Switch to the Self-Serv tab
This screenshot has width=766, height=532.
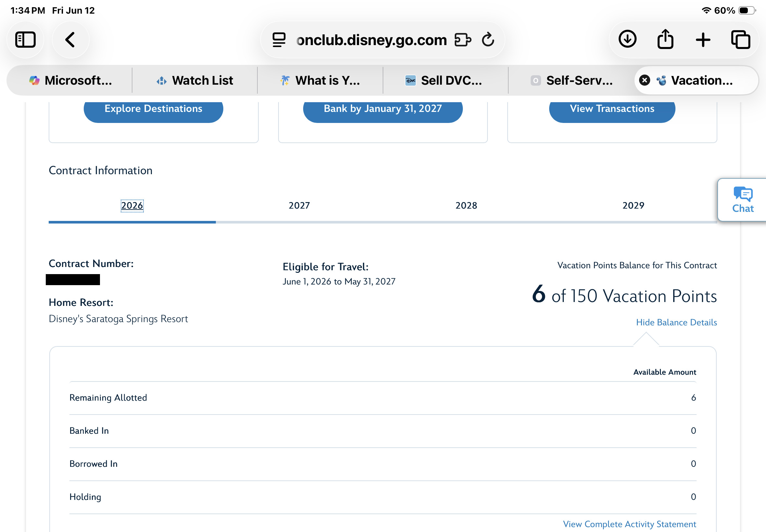pos(571,80)
